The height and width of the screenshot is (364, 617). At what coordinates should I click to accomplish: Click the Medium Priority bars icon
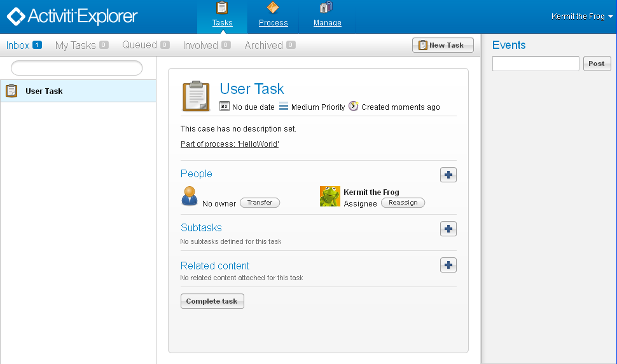(x=283, y=106)
